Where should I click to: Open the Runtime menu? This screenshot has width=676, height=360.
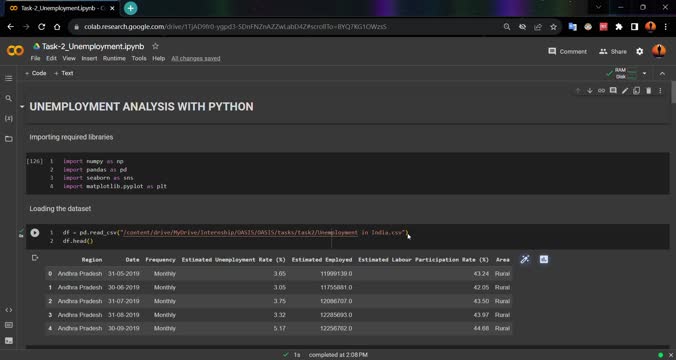(x=114, y=58)
